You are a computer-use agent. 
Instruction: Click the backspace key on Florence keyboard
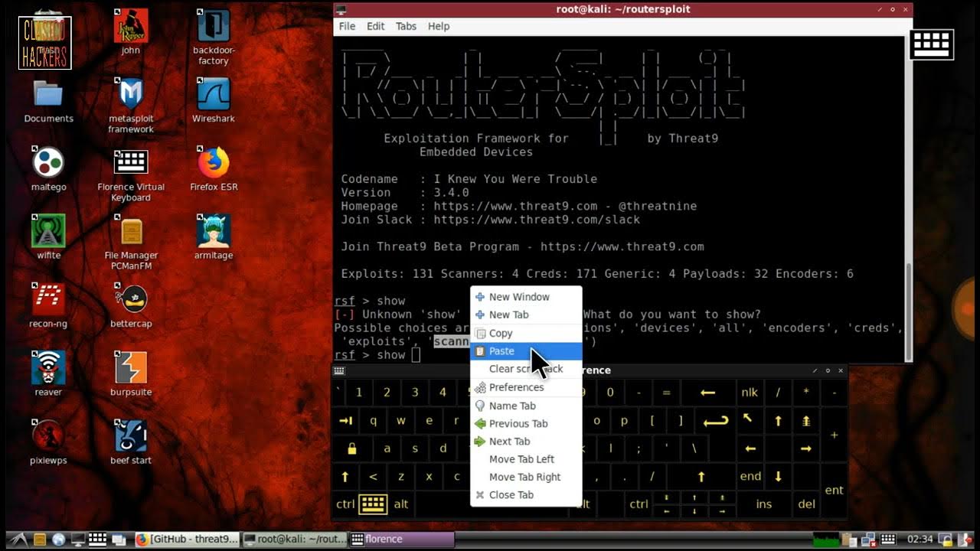pyautogui.click(x=707, y=393)
